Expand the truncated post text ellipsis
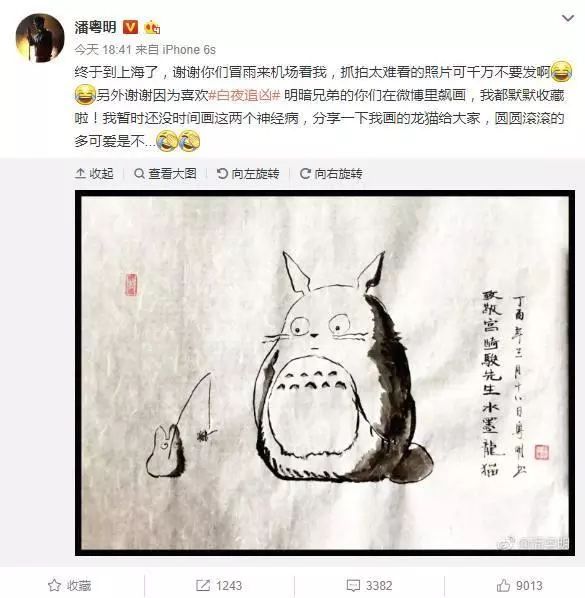Screen dimensions: 585x598 tap(150, 143)
